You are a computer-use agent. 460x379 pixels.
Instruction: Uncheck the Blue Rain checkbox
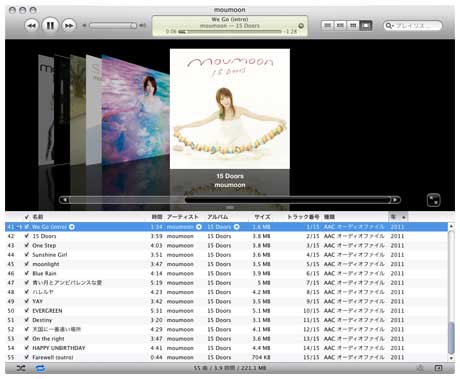pos(27,273)
